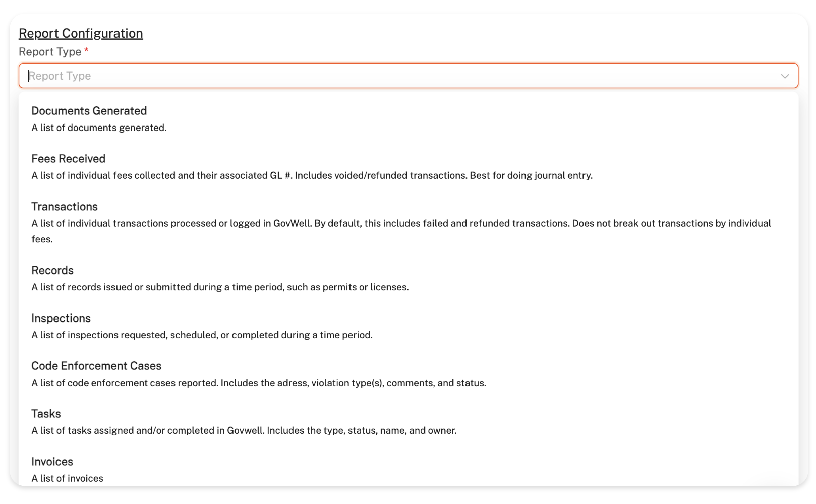Viewport: 816px width, 504px height.
Task: Click the Report Type field label
Action: 50,52
